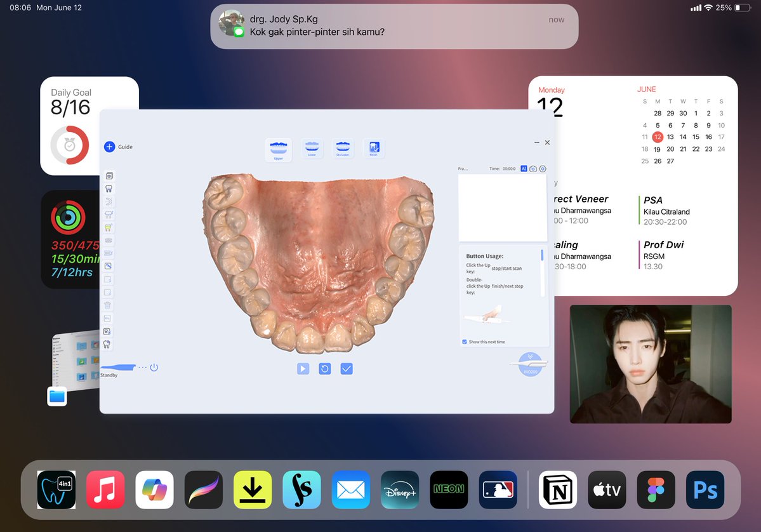761x532 pixels.
Task: Toggle the AI button in preview header
Action: pyautogui.click(x=524, y=168)
